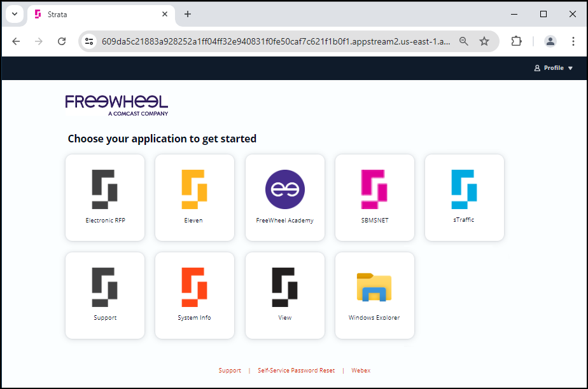View site information icon in address bar
Viewport: 588px width, 389px height.
[89, 41]
